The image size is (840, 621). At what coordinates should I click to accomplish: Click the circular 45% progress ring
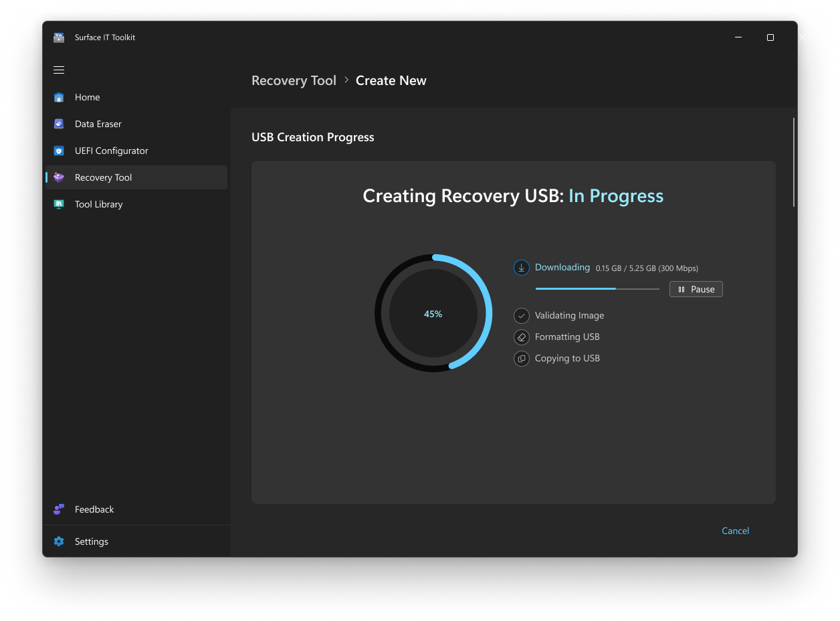pos(433,313)
